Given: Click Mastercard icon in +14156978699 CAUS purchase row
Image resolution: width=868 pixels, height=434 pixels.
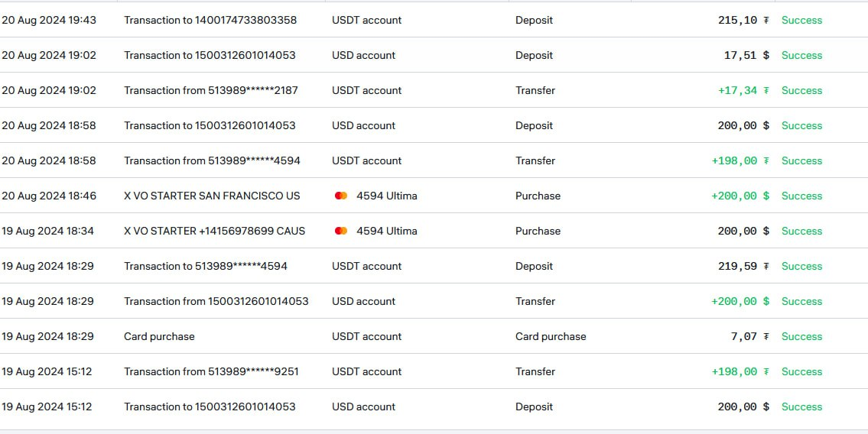Looking at the screenshot, I should pyautogui.click(x=341, y=231).
